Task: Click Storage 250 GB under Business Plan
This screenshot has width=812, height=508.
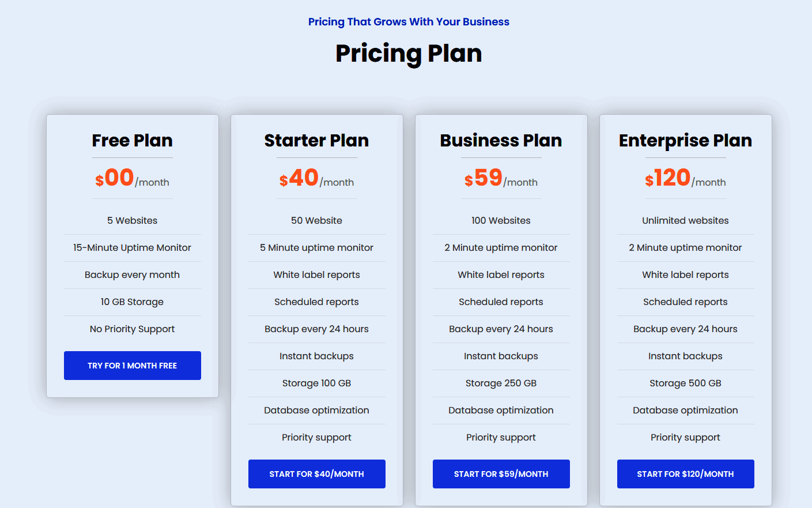Action: [501, 383]
